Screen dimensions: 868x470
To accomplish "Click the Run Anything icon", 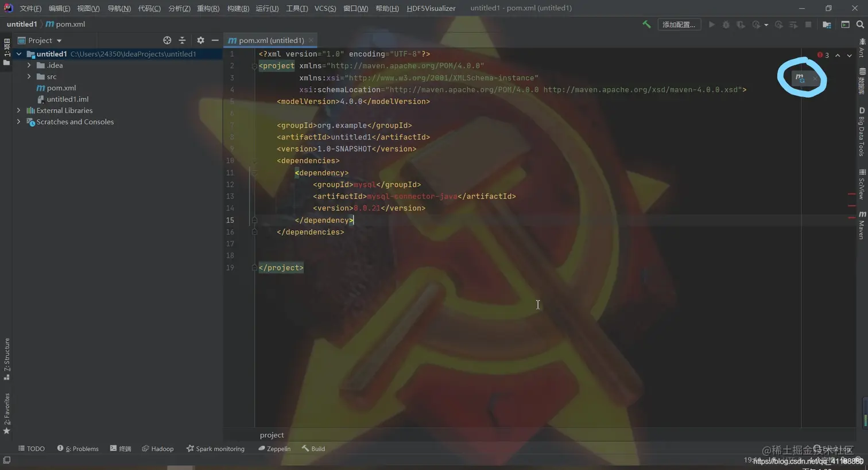I will pos(845,25).
